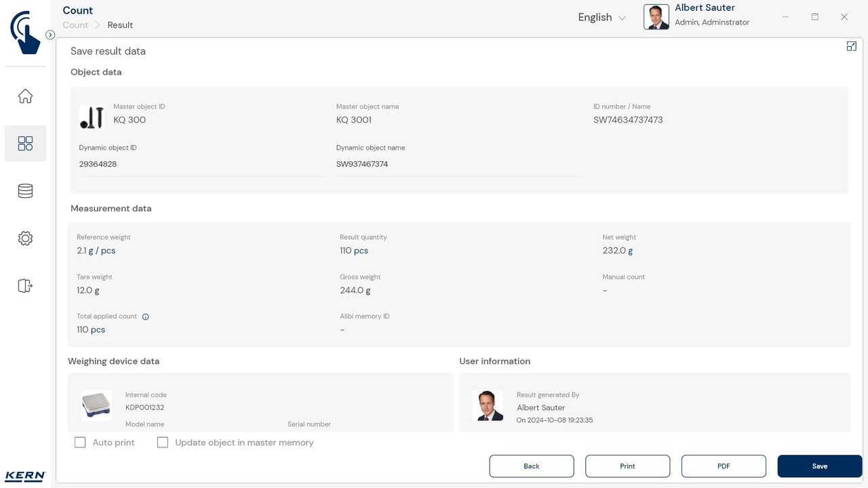Image resolution: width=868 pixels, height=488 pixels.
Task: Expand the sidebar with the arrow toggle
Action: tap(50, 35)
